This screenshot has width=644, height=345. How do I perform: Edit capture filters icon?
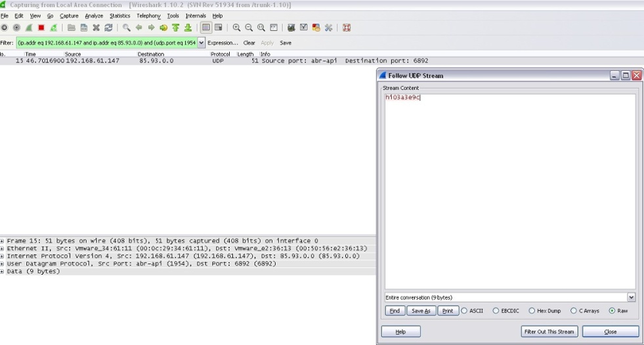pos(291,28)
